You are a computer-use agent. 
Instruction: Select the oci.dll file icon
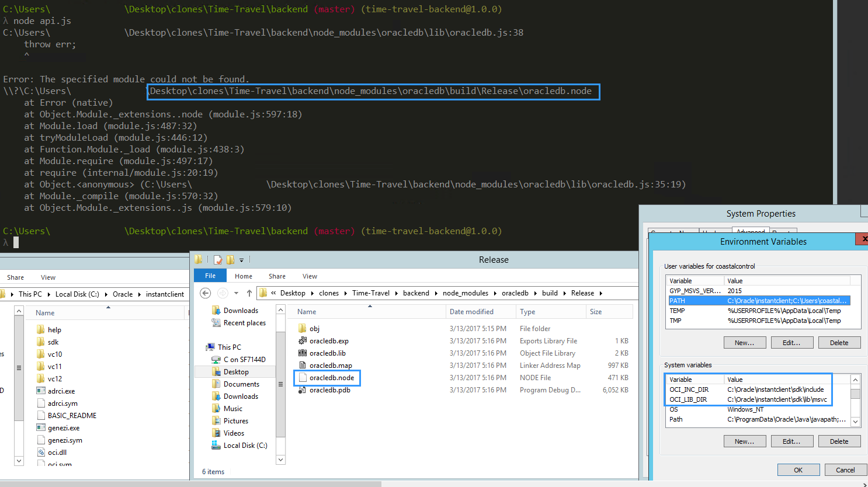click(x=41, y=453)
